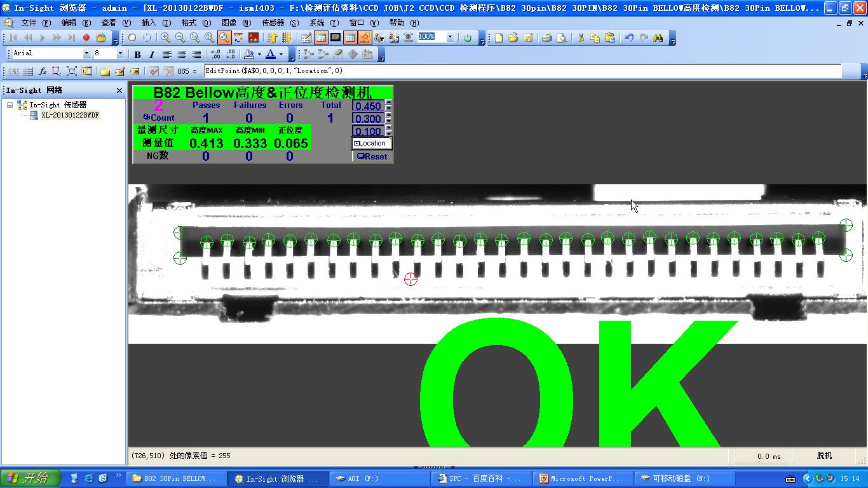Toggle the custom view icon beside Edit tools
This screenshot has height=488, width=868.
tap(321, 37)
